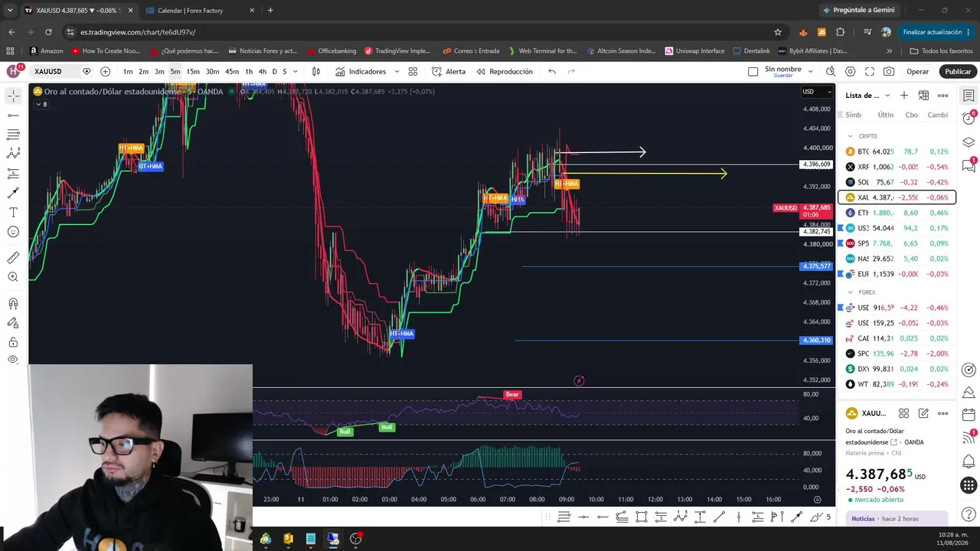Open the alerts clock icon in right sidebar
The image size is (980, 551).
pos(969,119)
